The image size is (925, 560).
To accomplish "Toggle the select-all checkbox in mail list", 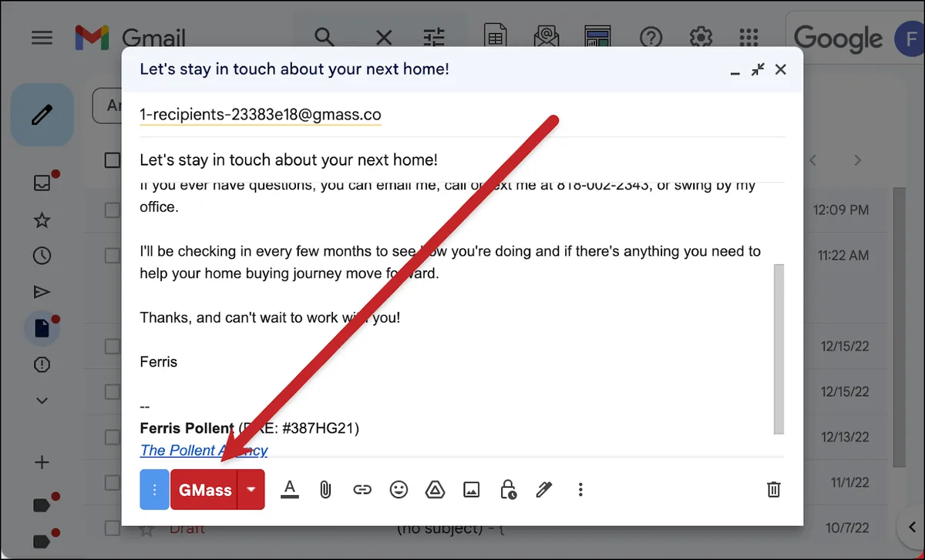I will pos(113,159).
